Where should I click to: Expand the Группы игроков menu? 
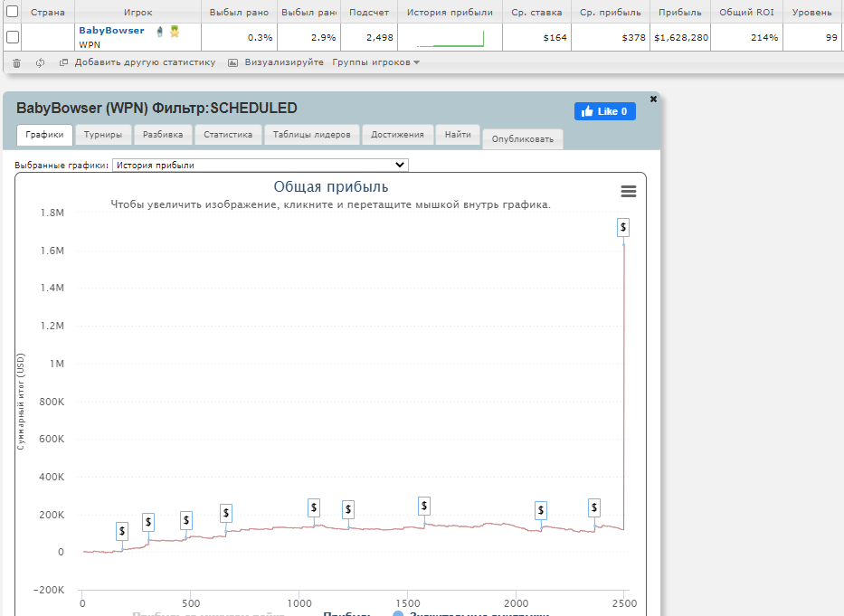(x=375, y=62)
